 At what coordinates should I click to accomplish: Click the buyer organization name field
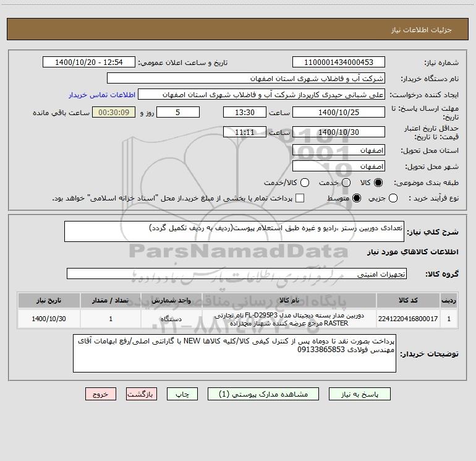pyautogui.click(x=246, y=79)
